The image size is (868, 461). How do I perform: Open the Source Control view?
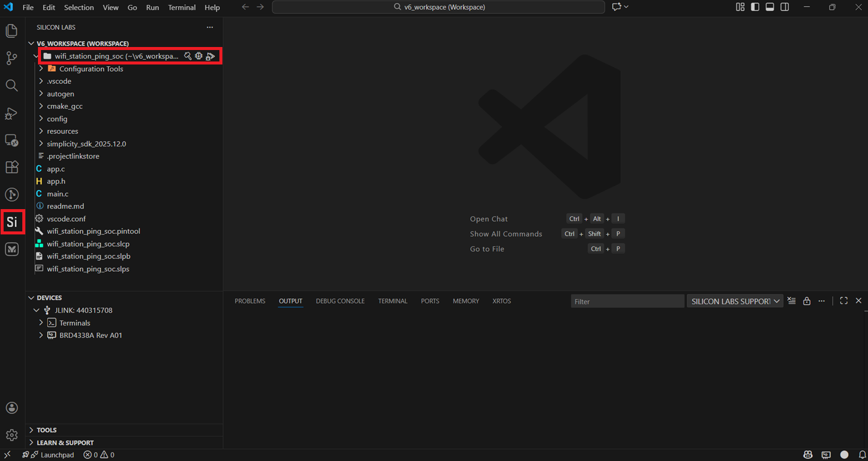point(11,58)
